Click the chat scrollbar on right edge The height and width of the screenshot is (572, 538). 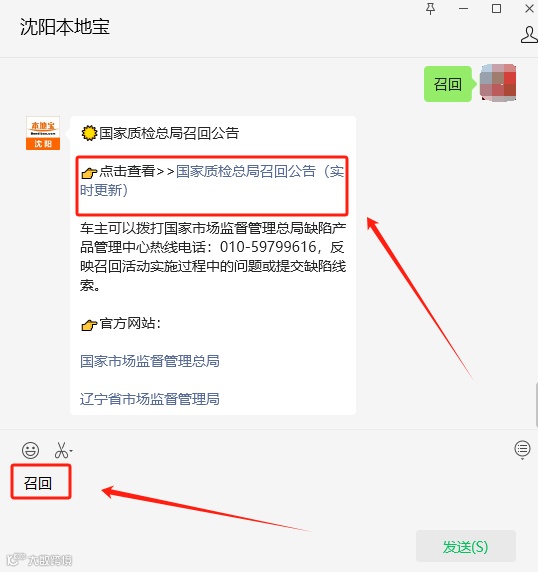tap(536, 403)
